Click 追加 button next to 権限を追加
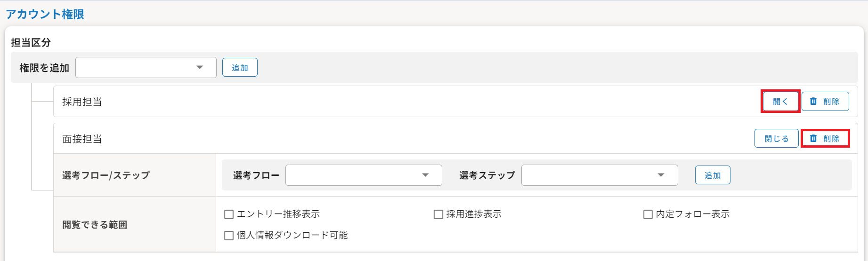The width and height of the screenshot is (868, 261). 240,67
